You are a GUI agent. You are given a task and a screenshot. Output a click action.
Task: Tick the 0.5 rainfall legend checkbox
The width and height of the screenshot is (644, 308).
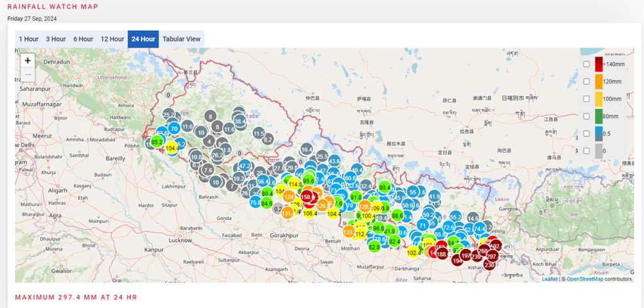(x=586, y=134)
